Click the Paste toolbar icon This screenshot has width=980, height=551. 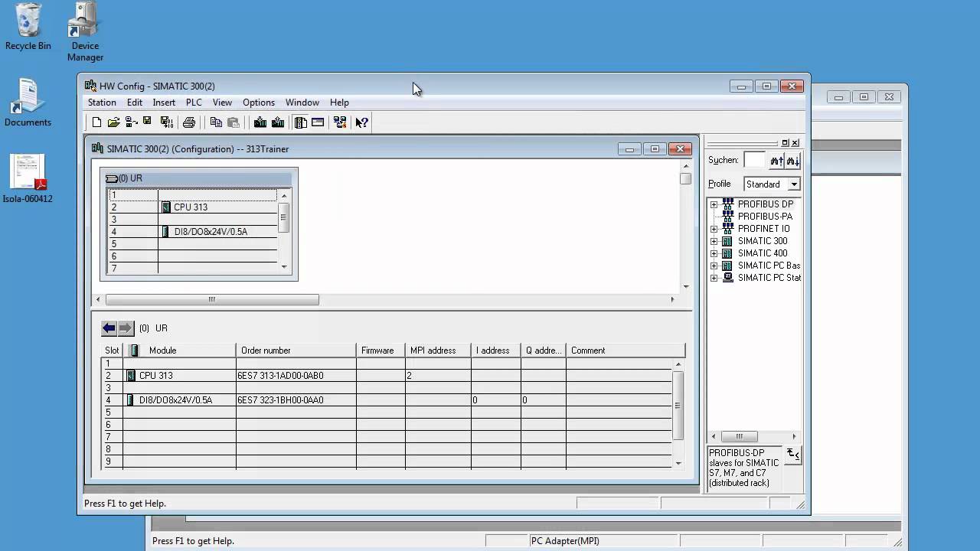coord(234,122)
